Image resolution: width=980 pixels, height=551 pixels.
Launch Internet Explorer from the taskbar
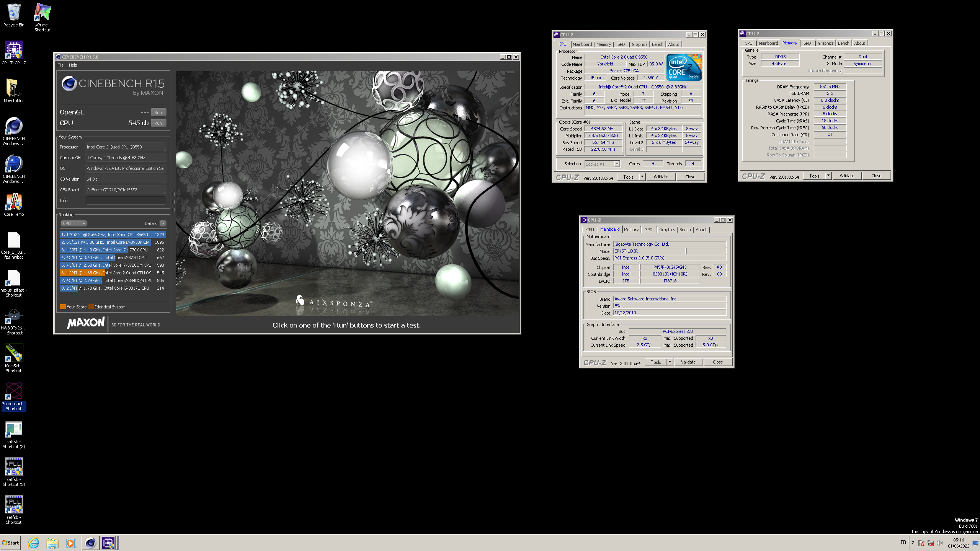click(34, 543)
